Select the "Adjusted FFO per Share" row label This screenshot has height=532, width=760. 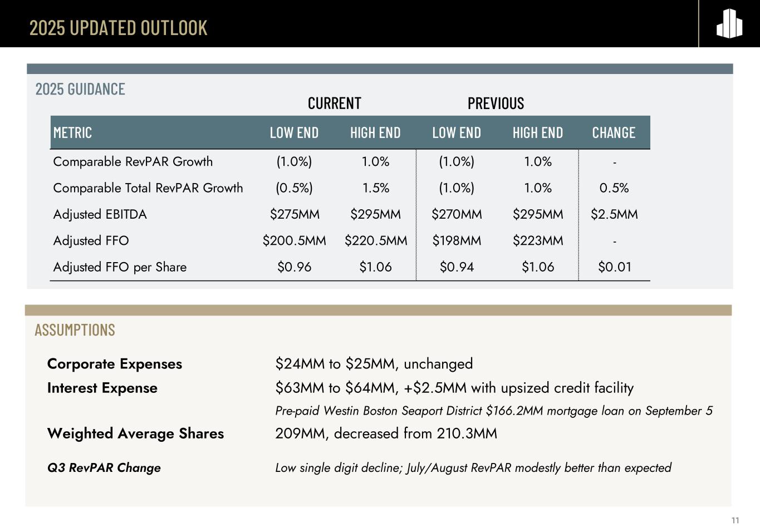click(120, 267)
